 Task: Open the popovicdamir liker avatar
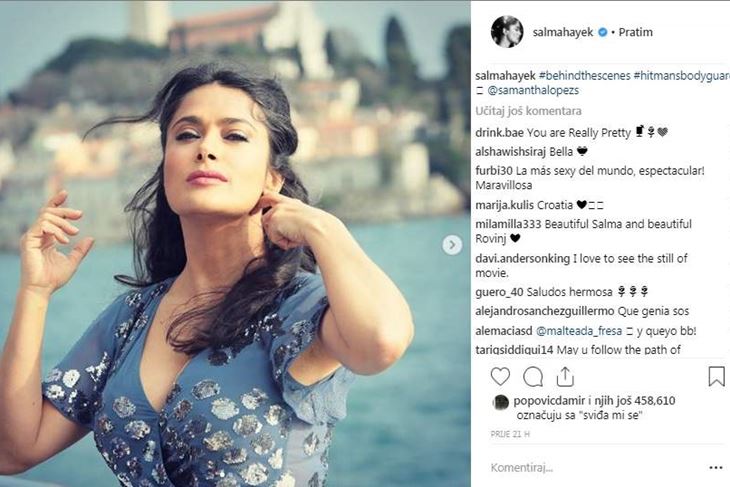point(500,402)
